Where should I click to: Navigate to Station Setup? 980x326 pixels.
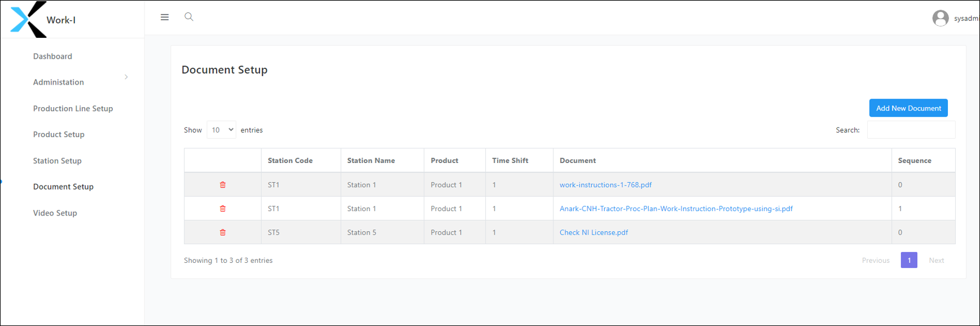57,161
